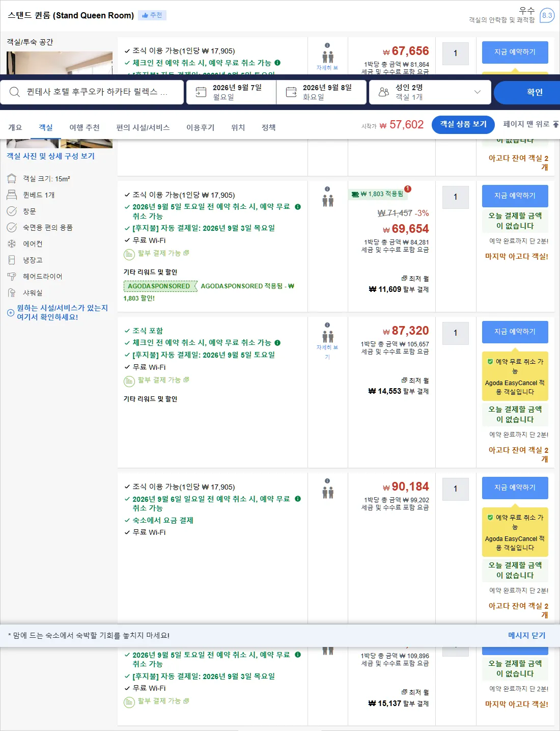The image size is (560, 731).
Task: Switch to the 개요 tab
Action: (x=15, y=127)
